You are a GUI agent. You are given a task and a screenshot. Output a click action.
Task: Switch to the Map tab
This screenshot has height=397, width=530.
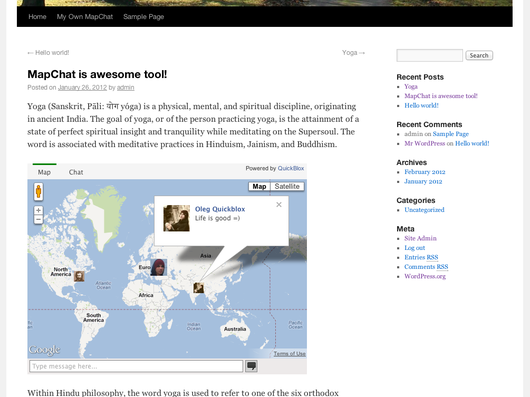click(x=44, y=172)
